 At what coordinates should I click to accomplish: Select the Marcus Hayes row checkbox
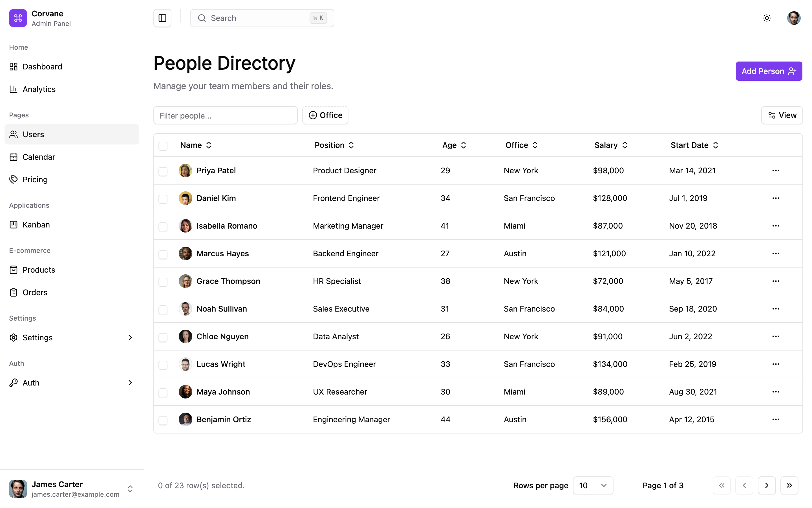click(163, 254)
